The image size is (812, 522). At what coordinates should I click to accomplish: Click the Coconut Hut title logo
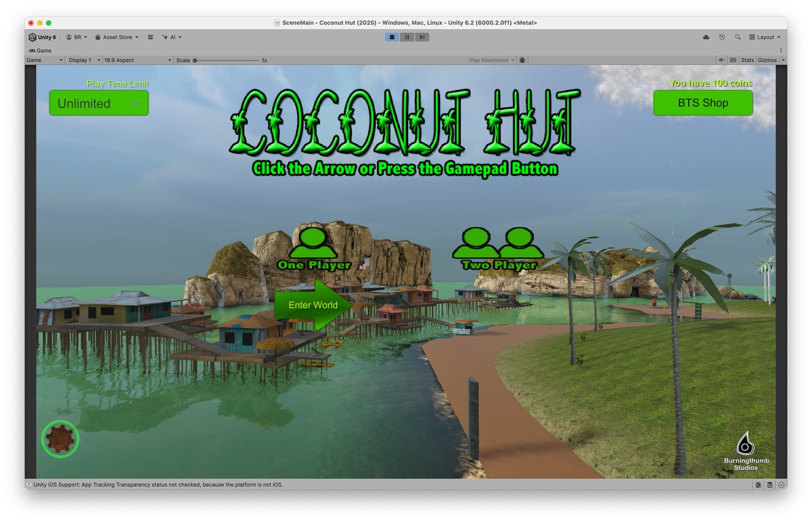pyautogui.click(x=405, y=123)
